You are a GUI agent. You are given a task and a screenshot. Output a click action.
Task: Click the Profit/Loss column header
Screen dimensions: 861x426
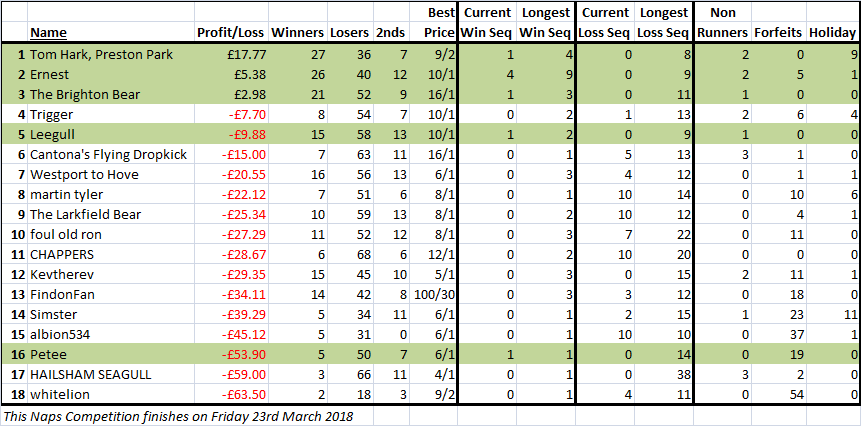click(x=232, y=33)
